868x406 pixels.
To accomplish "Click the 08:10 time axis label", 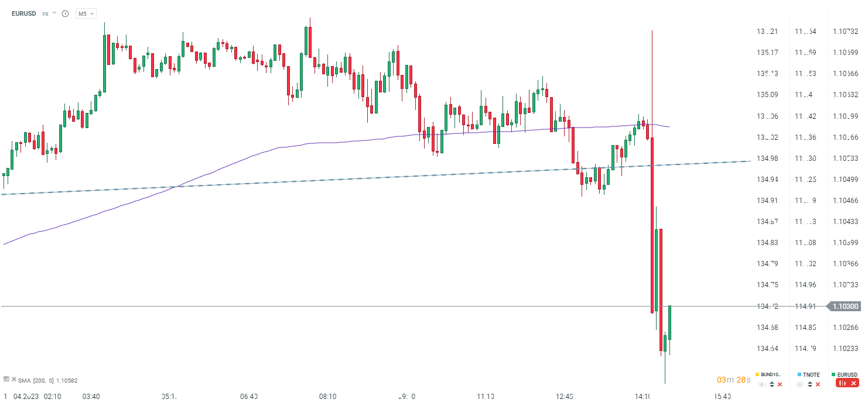I will [327, 397].
